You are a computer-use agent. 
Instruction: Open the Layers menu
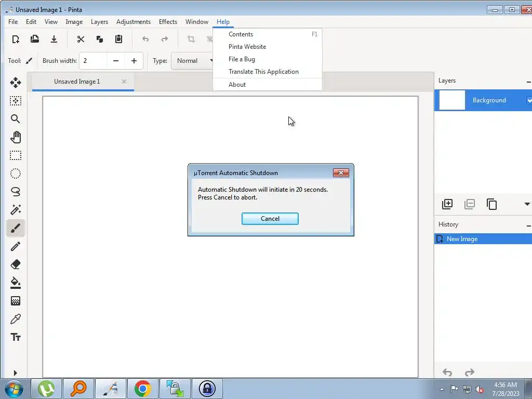click(99, 22)
